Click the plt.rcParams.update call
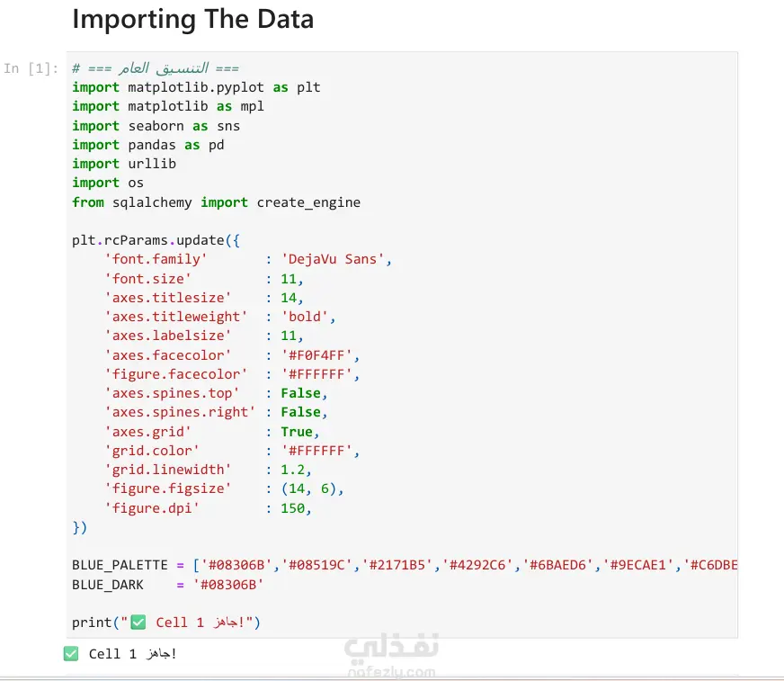Viewport: 784px width, 681px height. pos(155,241)
